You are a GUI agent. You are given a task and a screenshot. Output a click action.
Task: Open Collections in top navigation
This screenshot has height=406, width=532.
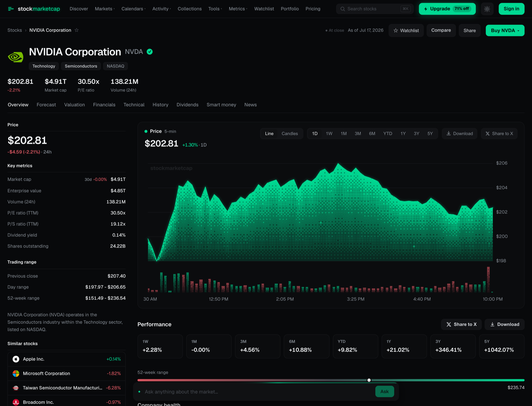point(190,9)
